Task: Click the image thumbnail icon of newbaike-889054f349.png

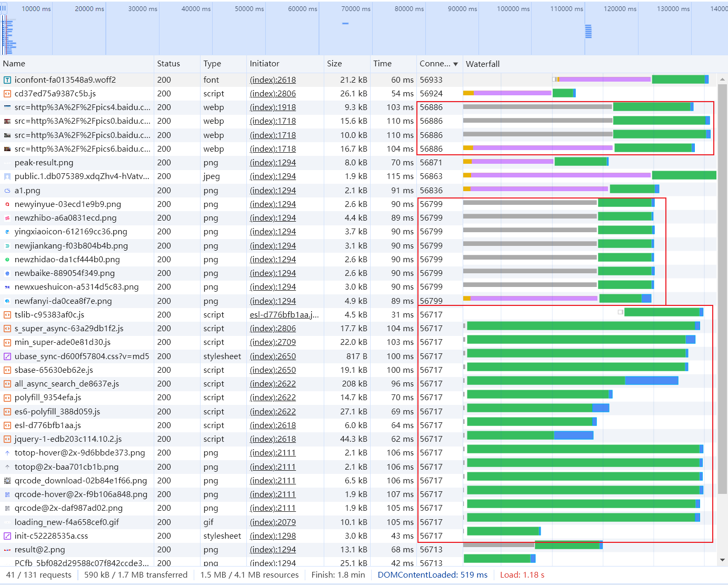Action: [7, 273]
